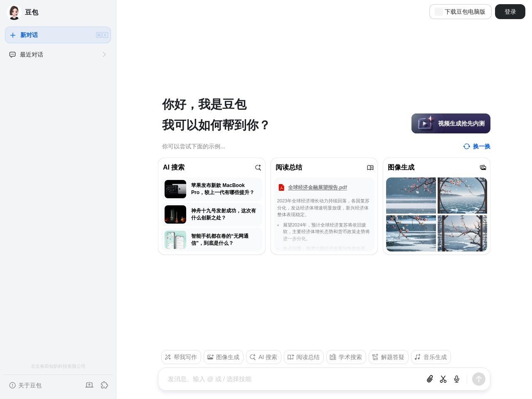The image size is (532, 399).
Task: Click the AI 搜索 card title
Action: pos(174,167)
